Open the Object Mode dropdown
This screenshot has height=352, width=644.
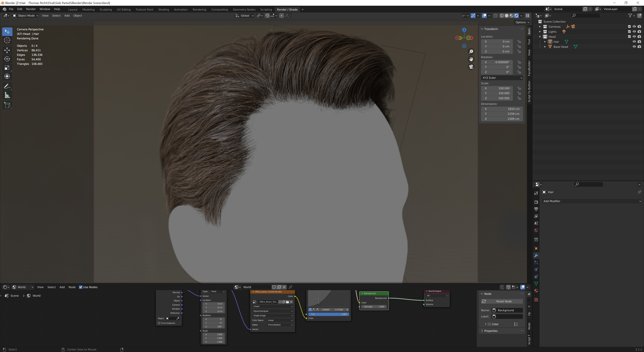click(25, 15)
